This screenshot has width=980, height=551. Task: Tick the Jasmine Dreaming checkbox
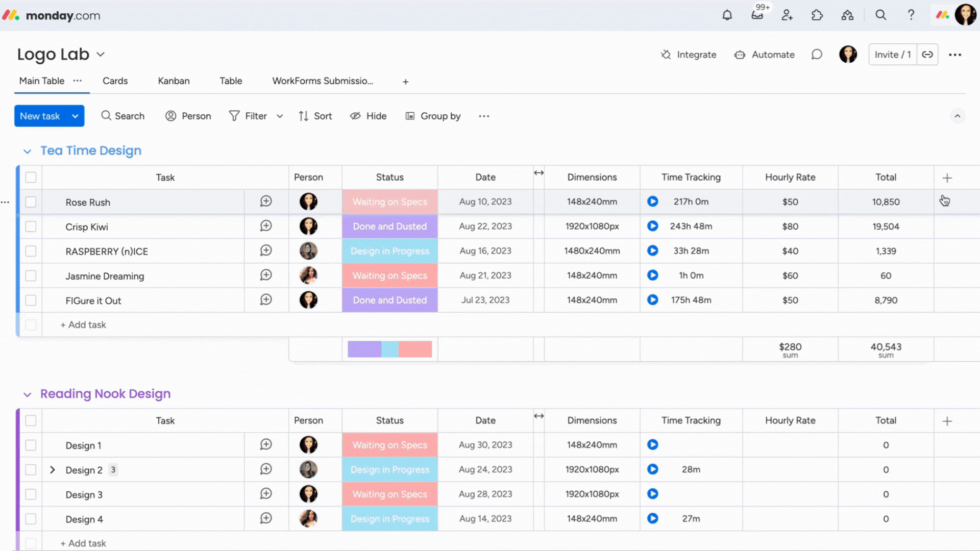[31, 275]
